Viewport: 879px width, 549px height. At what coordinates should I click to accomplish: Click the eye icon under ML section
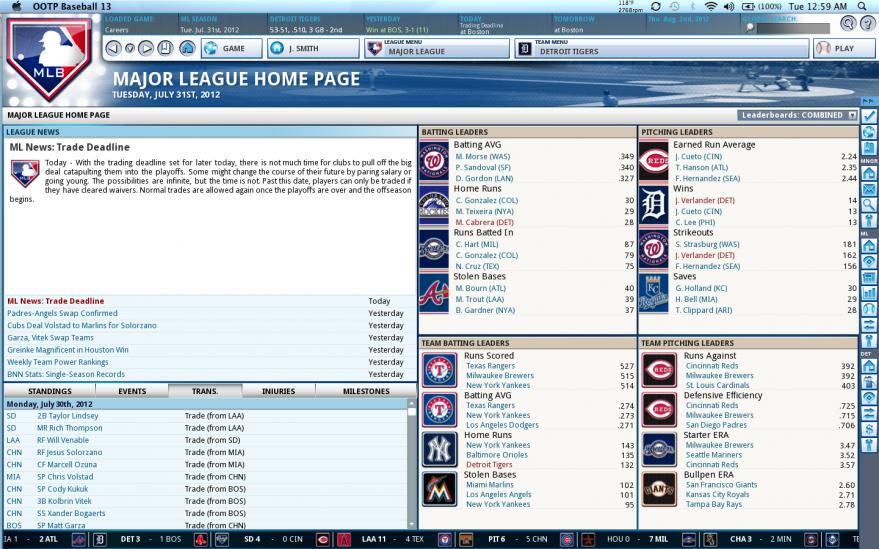coord(868,261)
